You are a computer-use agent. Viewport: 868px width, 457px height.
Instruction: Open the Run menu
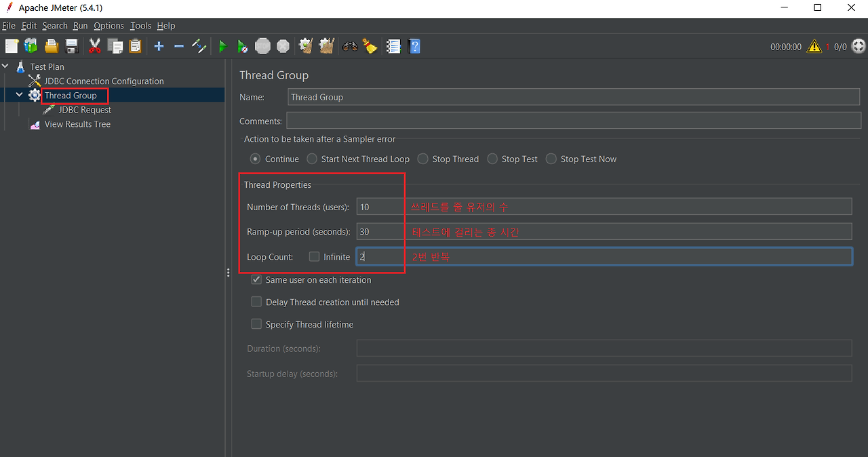click(81, 26)
